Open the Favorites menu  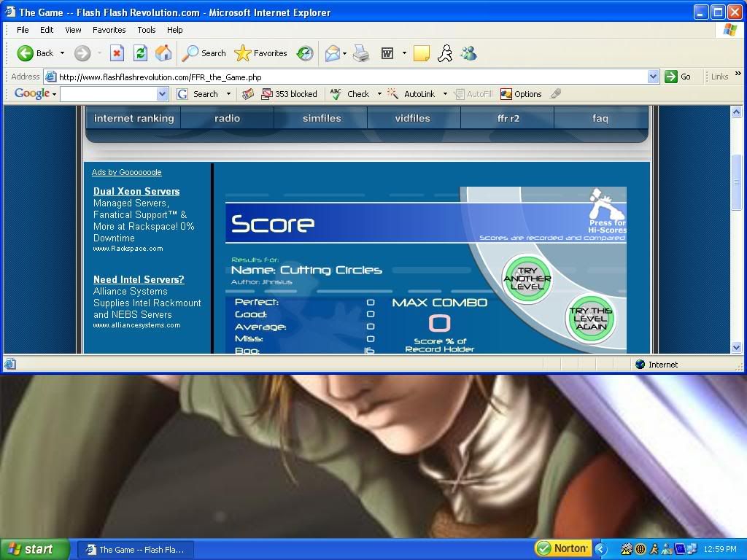pyautogui.click(x=109, y=30)
